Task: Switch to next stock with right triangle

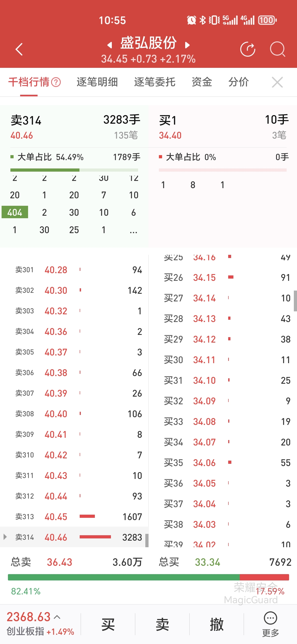Action: [187, 45]
